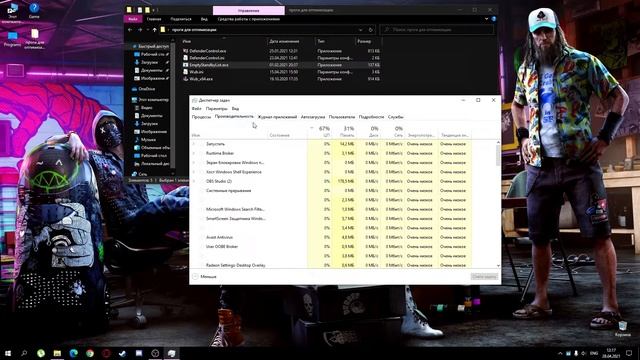Switch to the Процессы tab
This screenshot has height=360, width=640.
point(201,117)
